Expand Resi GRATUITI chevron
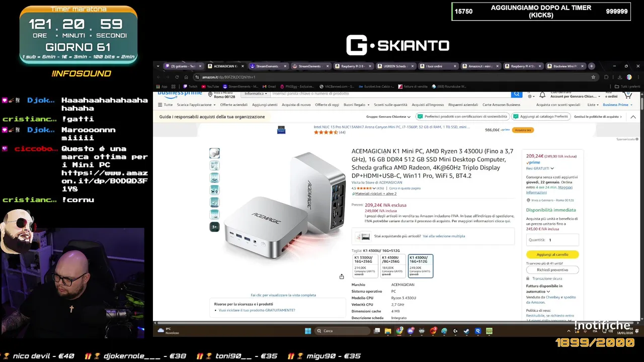Image resolution: width=644 pixels, height=362 pixels. click(x=552, y=168)
